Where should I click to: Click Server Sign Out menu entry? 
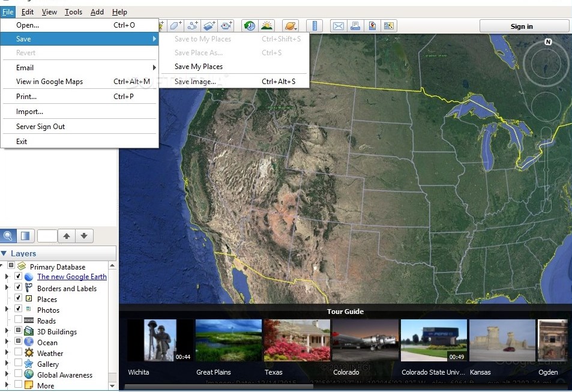tap(79, 126)
